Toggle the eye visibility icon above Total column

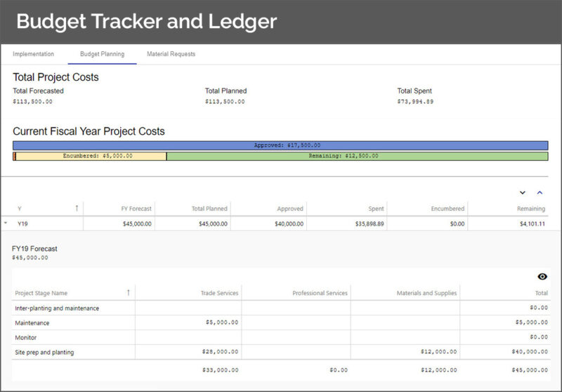point(542,277)
